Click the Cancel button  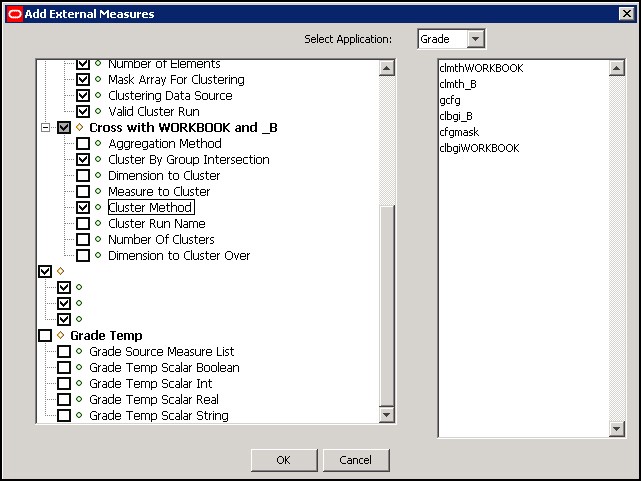pyautogui.click(x=356, y=460)
